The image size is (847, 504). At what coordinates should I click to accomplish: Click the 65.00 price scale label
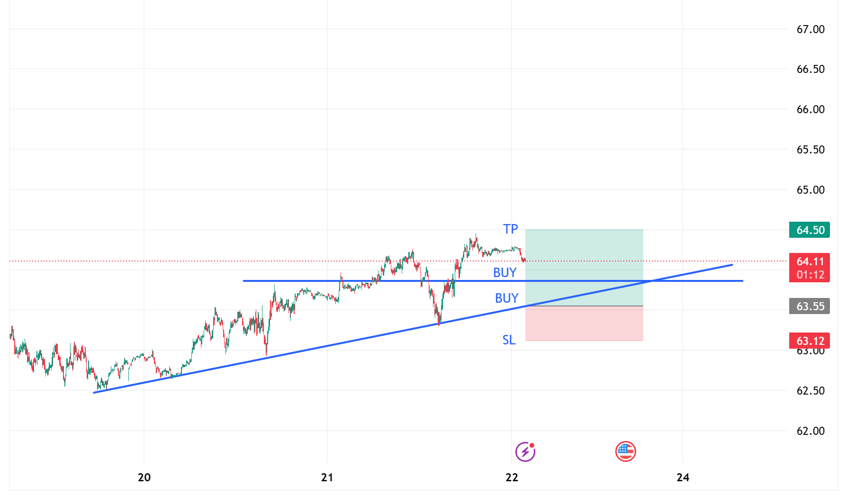pyautogui.click(x=811, y=190)
